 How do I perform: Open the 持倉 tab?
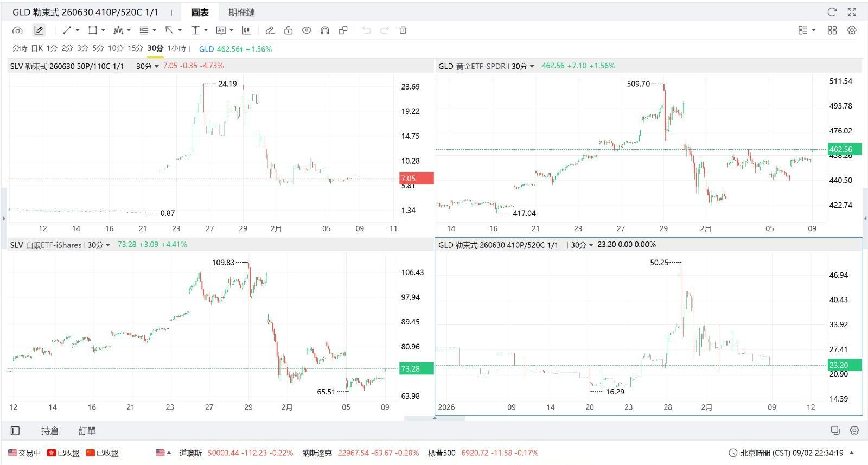(49, 431)
